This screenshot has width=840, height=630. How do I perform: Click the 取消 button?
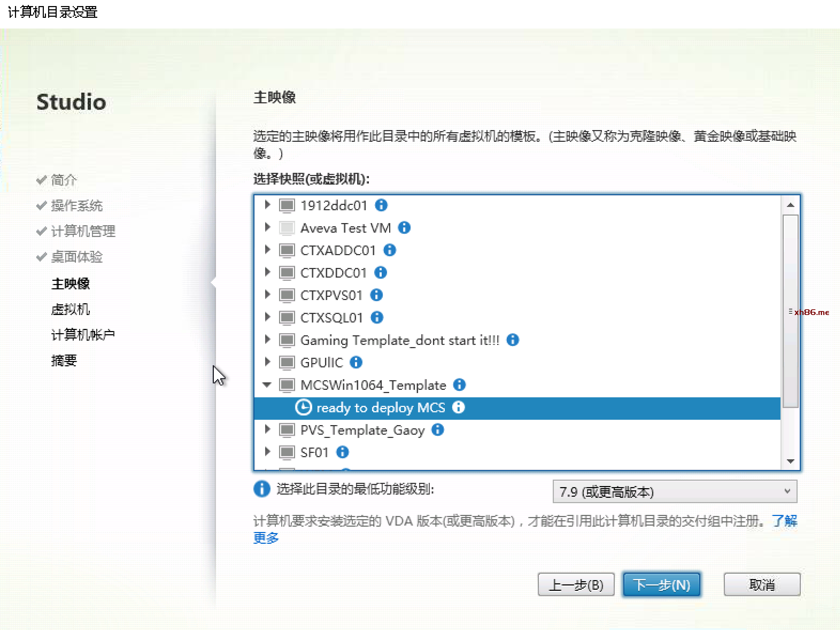761,584
